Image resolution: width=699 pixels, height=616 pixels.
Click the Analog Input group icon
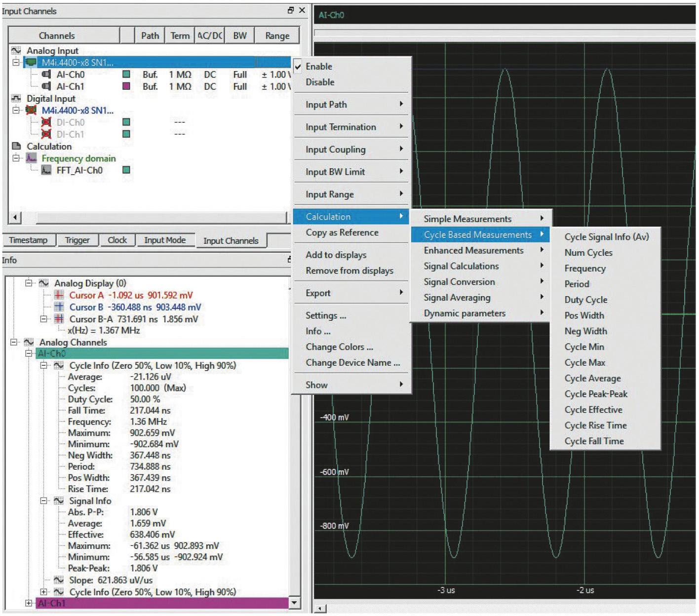coord(16,50)
